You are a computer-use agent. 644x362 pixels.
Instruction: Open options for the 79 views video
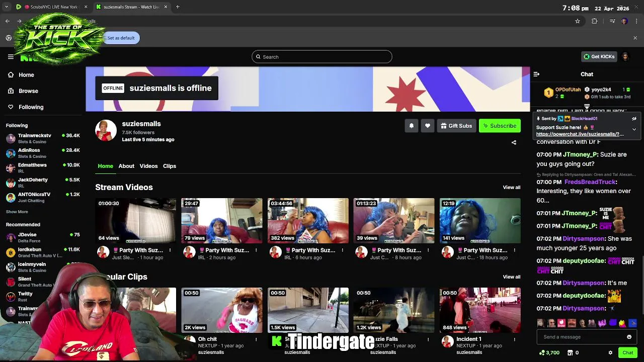256,250
